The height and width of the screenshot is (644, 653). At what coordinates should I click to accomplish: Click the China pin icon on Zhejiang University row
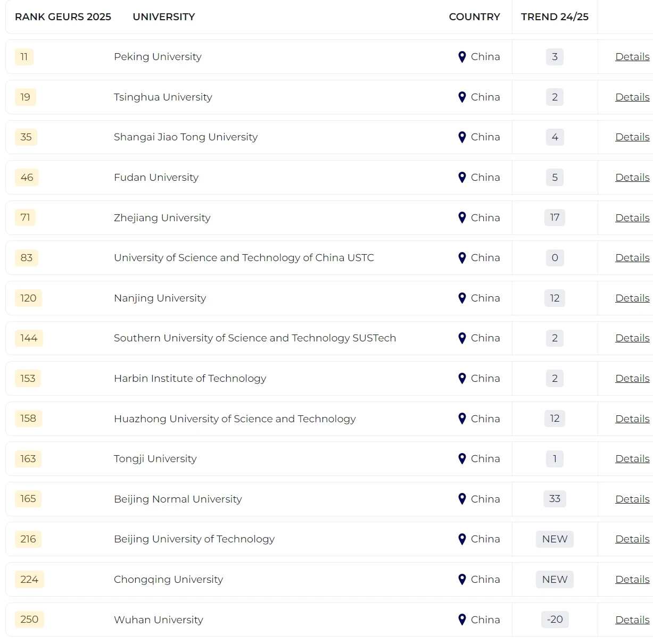pos(462,218)
